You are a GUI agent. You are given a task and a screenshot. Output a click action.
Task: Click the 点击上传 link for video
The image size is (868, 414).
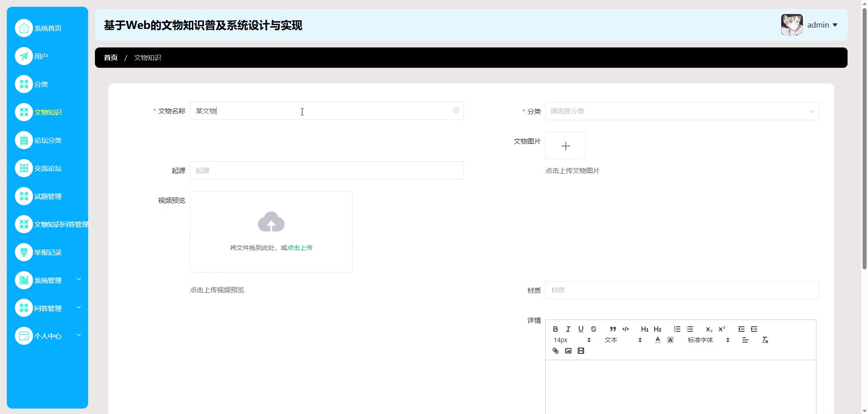coord(300,248)
